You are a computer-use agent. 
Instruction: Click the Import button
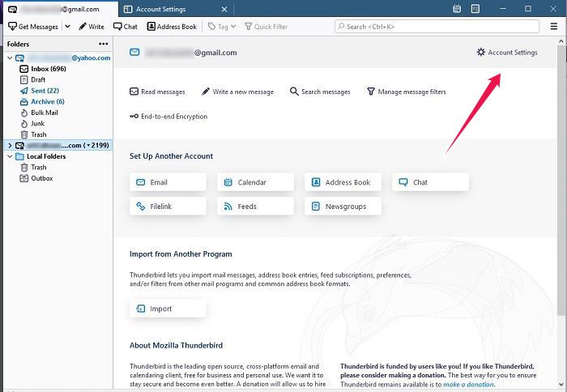[168, 309]
